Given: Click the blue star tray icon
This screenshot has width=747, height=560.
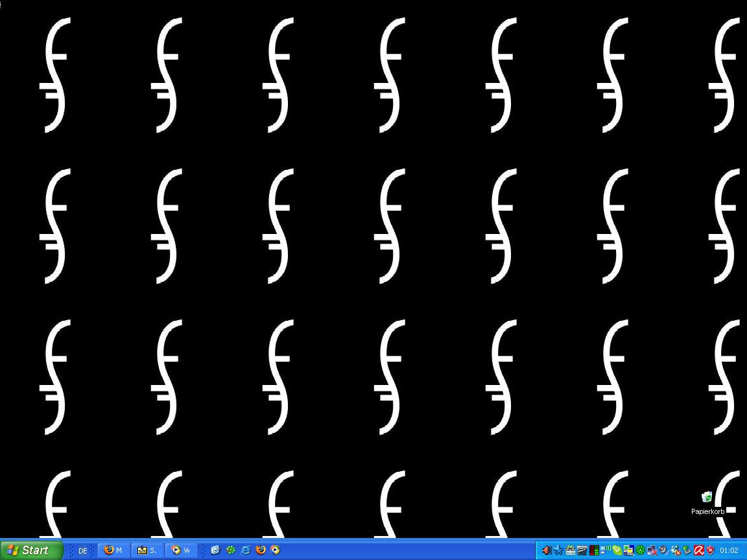Looking at the screenshot, I should tap(558, 551).
